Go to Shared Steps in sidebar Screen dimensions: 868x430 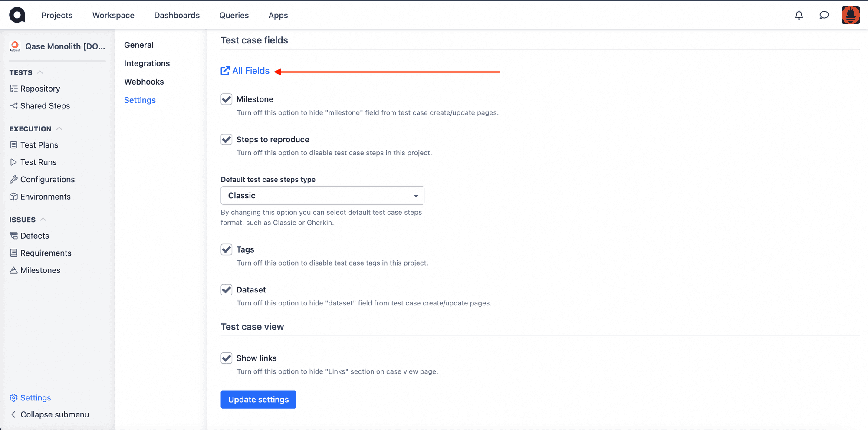[39, 106]
